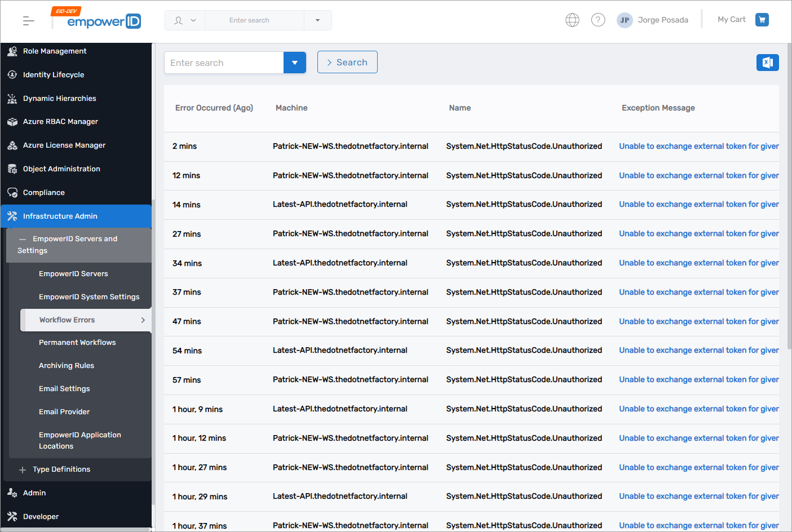Export the errors grid to Excel

tap(767, 63)
